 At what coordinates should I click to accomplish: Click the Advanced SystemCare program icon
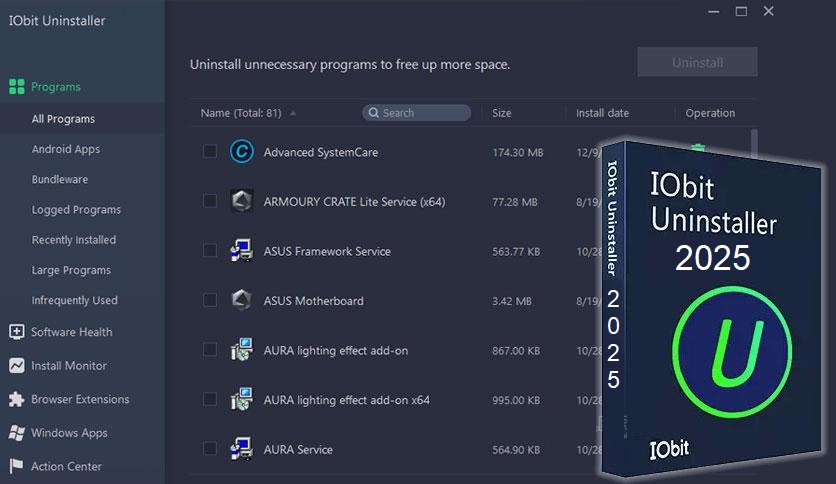(x=242, y=151)
